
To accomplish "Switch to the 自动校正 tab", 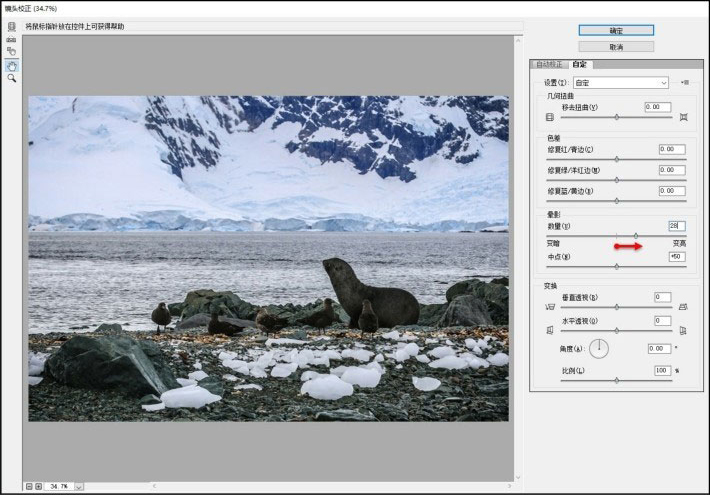I will [x=549, y=64].
